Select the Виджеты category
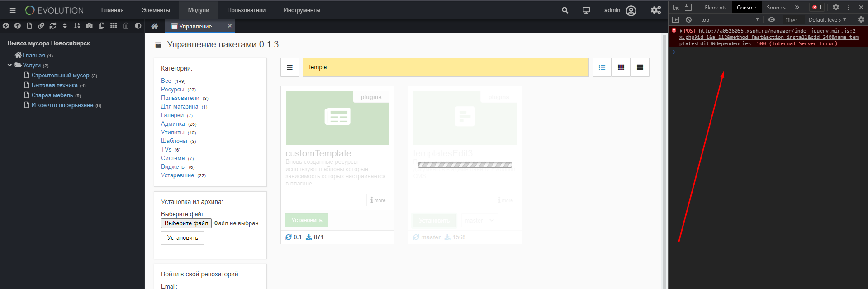868x289 pixels. [173, 166]
